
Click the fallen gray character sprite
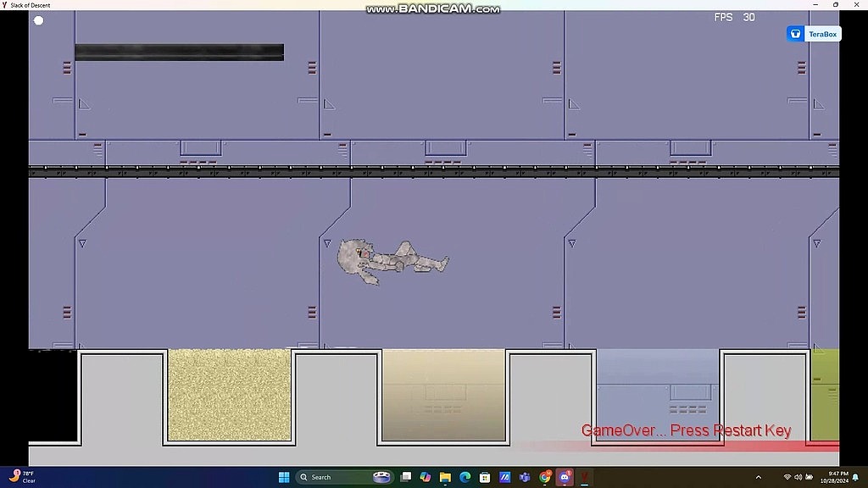click(390, 260)
